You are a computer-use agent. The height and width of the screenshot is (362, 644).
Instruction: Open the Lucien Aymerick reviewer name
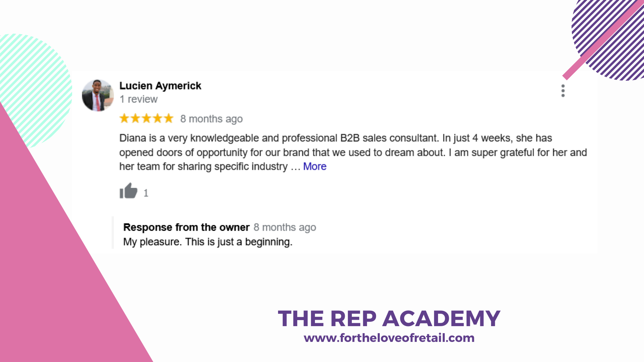click(160, 86)
